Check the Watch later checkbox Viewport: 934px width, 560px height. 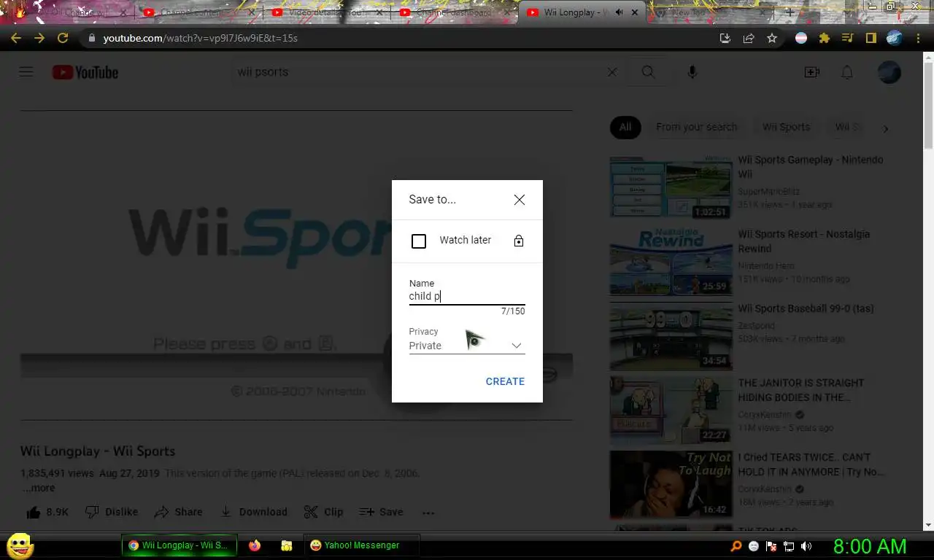419,241
